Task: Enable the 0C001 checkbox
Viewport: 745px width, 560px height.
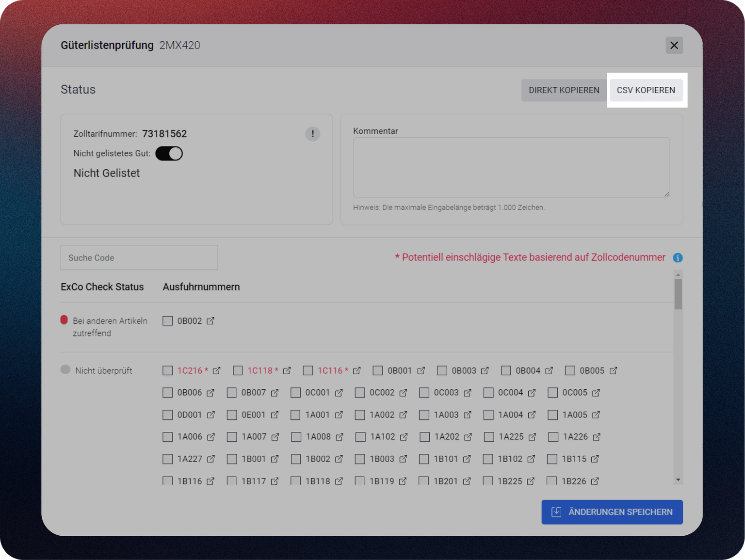Action: coord(295,393)
